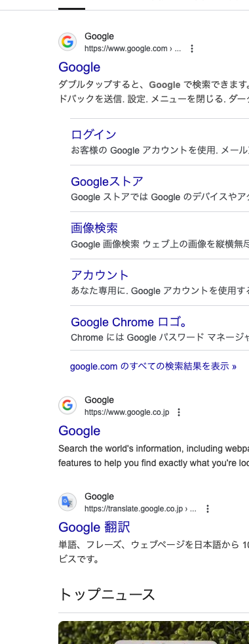Click the Google Translate favicon icon
The width and height of the screenshot is (249, 644).
point(67,502)
